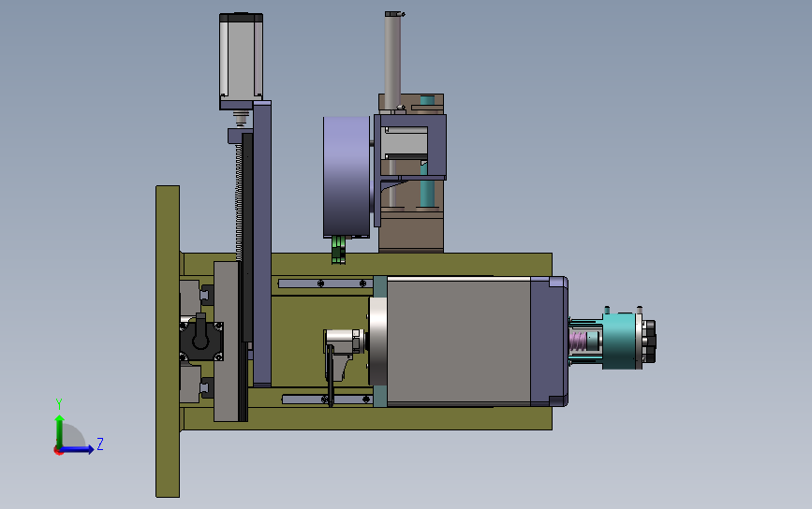Select the large lavender round disc
Image resolution: width=812 pixels, height=509 pixels.
[x=347, y=177]
